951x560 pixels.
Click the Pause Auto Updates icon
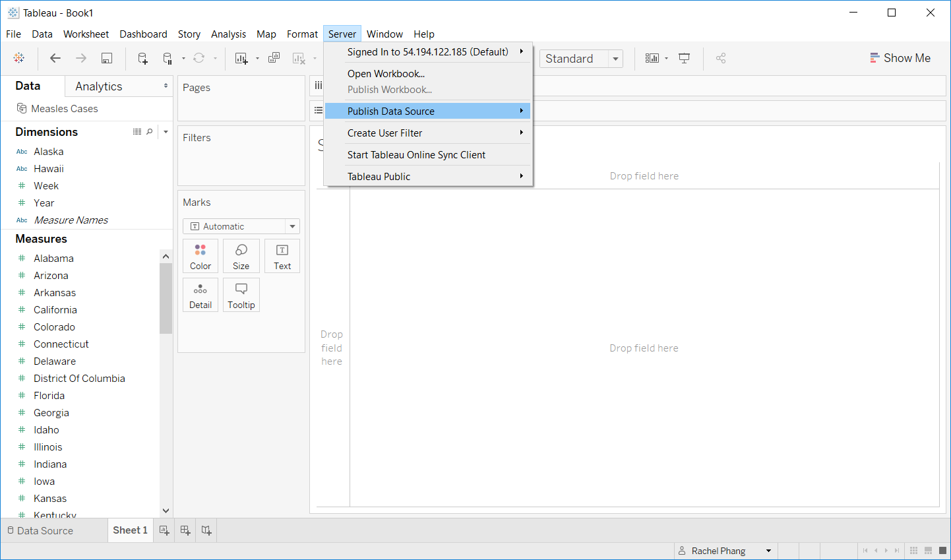(168, 59)
